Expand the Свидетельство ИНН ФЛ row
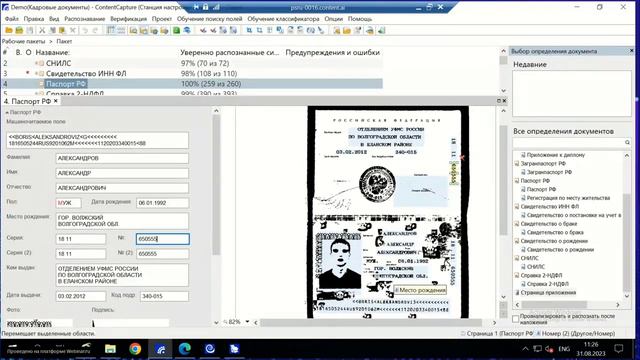The image size is (640, 360). [x=36, y=73]
